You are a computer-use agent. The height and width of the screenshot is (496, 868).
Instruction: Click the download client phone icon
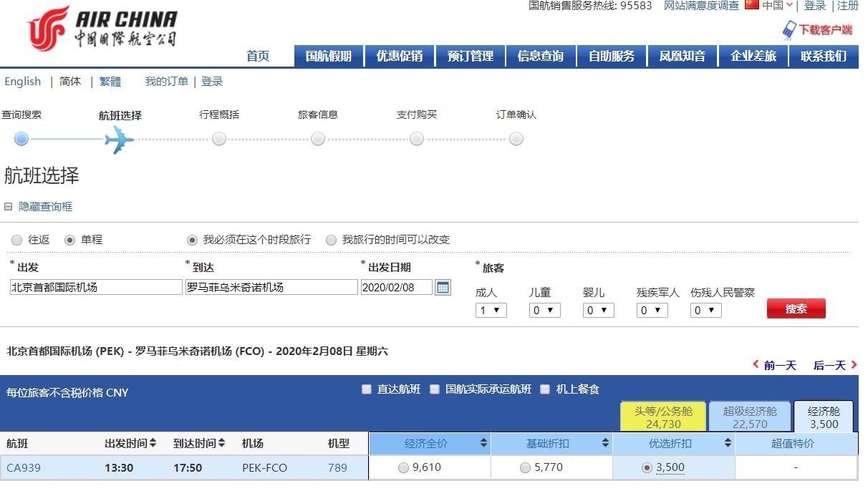[789, 30]
